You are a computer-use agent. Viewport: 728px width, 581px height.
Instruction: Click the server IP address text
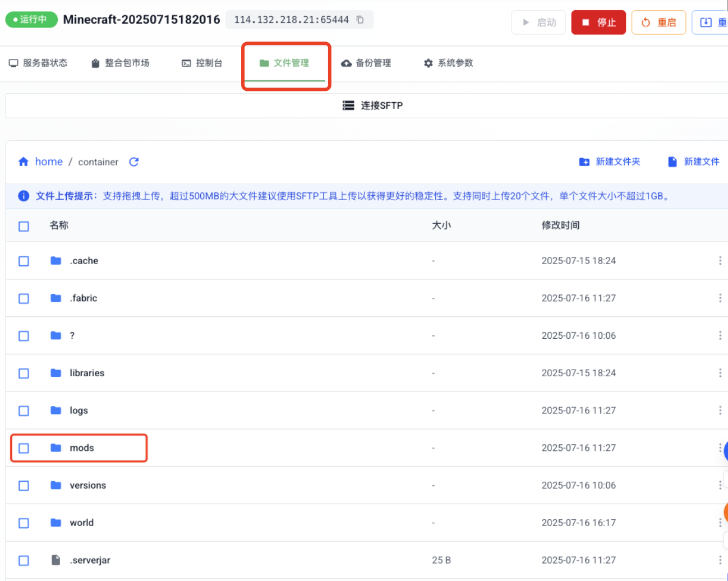(291, 20)
